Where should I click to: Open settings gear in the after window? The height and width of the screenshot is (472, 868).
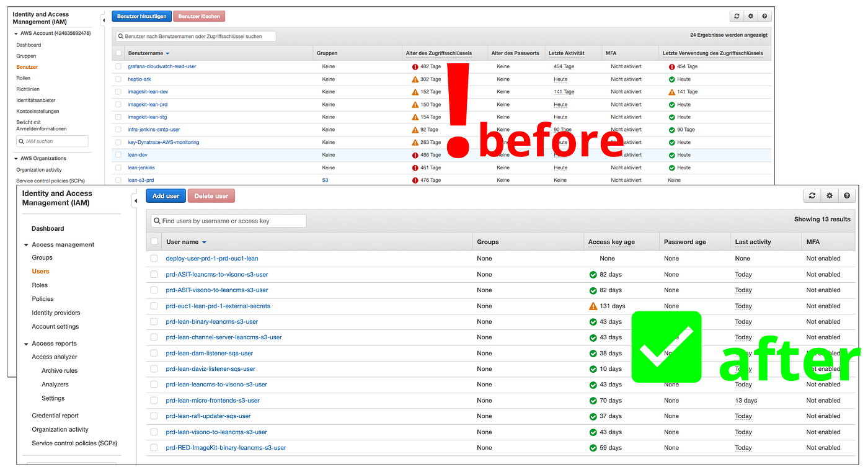pyautogui.click(x=830, y=195)
